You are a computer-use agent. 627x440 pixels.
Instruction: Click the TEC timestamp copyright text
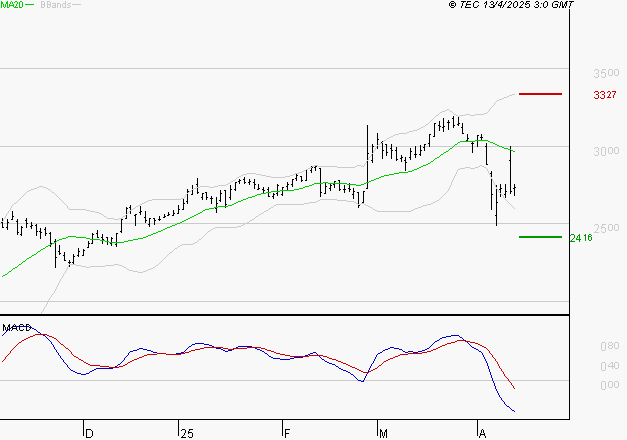click(x=511, y=5)
